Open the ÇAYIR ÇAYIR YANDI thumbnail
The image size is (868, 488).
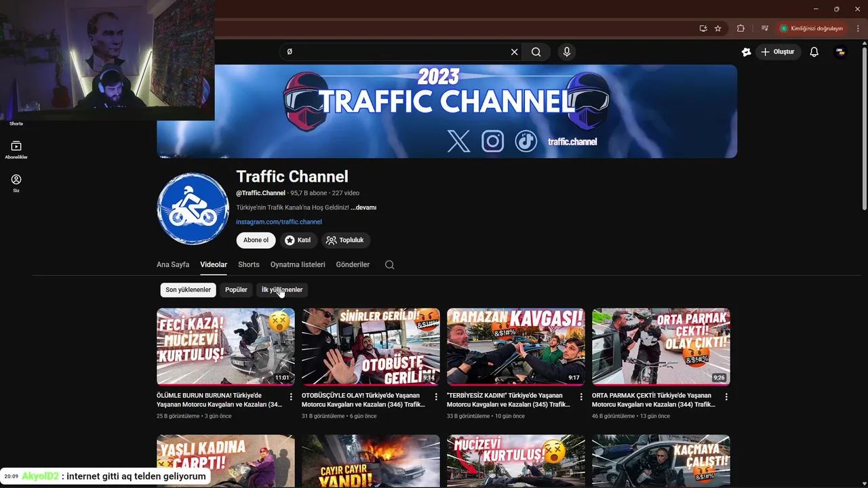(371, 461)
